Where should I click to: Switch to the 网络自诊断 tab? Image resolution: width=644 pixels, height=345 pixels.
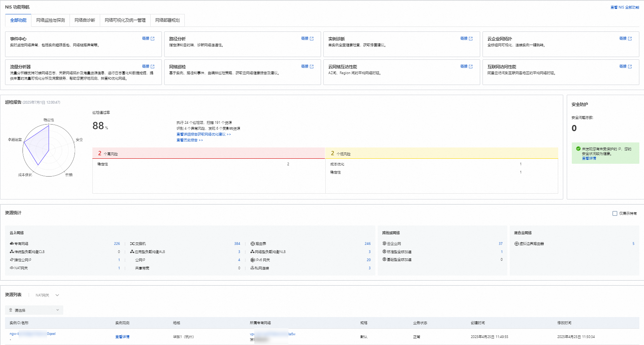pyautogui.click(x=85, y=20)
